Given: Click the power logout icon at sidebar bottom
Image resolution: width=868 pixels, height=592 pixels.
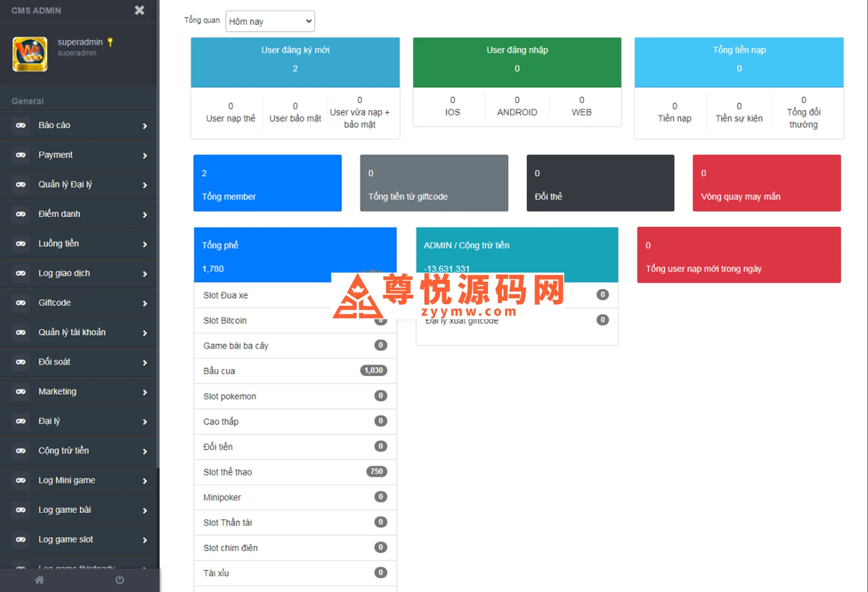Looking at the screenshot, I should (119, 580).
